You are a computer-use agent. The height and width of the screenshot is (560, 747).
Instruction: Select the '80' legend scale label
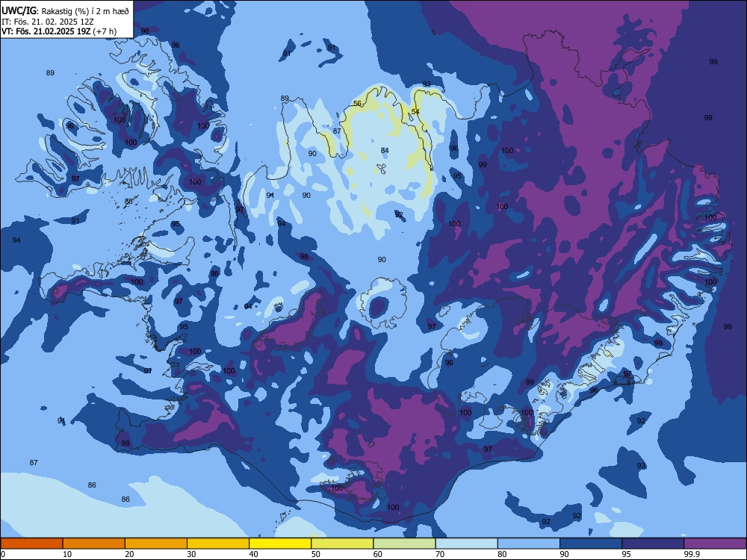coord(502,554)
